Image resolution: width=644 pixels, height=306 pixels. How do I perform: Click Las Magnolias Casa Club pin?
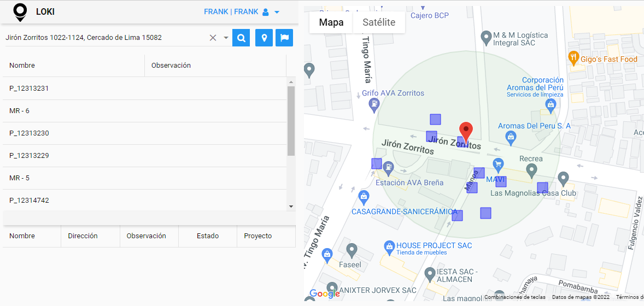point(564,179)
